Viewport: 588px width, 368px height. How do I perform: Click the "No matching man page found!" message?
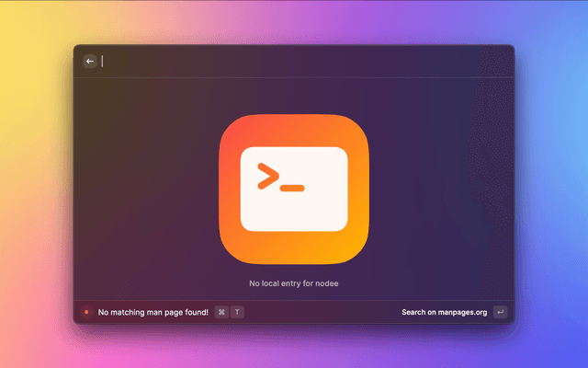click(153, 312)
